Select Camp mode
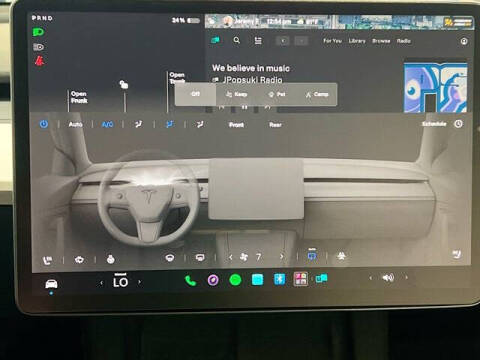This screenshot has width=480, height=360. 317,94
